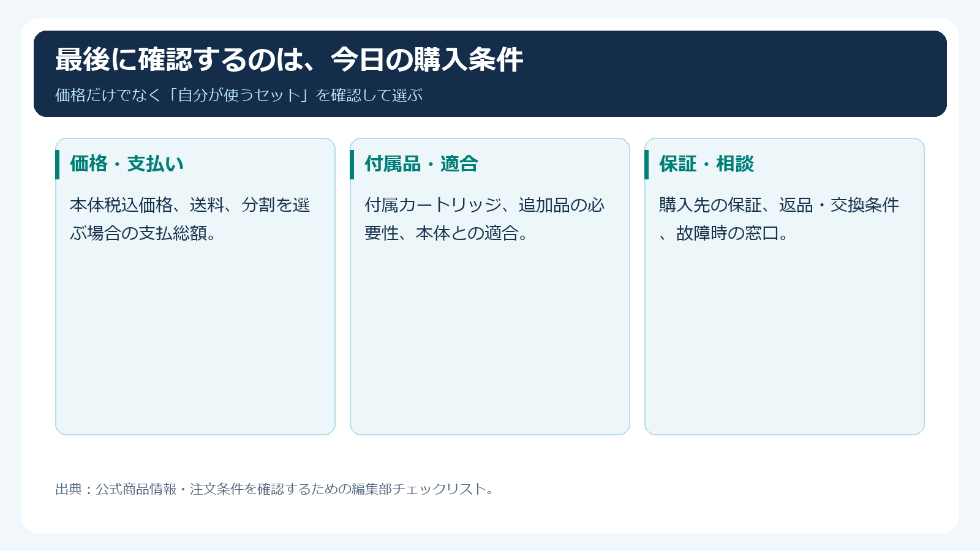Click the text starting 本体税込価格、送料
This screenshot has height=551, width=980.
coord(190,219)
